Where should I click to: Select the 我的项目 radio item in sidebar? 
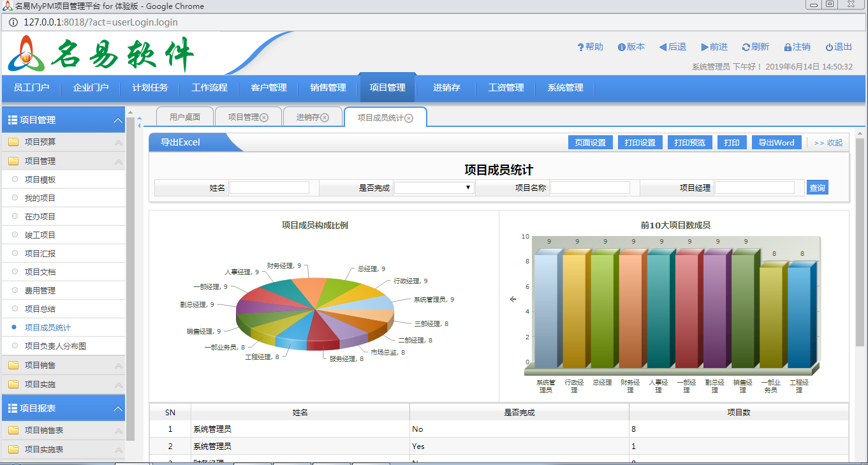[15, 198]
